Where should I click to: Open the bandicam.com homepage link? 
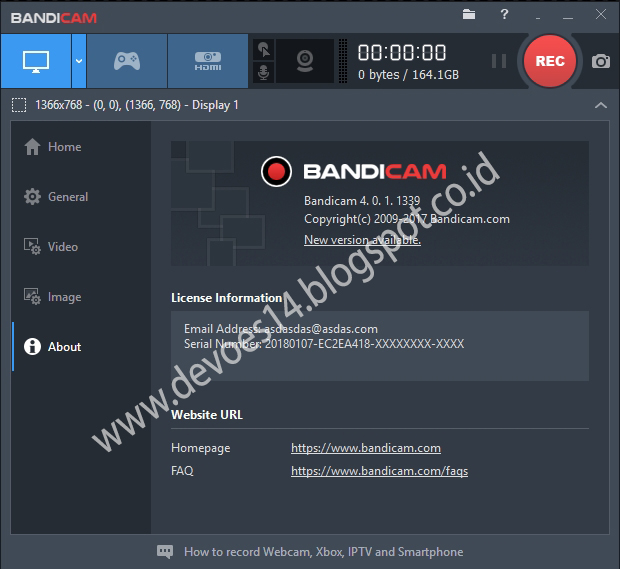click(366, 448)
